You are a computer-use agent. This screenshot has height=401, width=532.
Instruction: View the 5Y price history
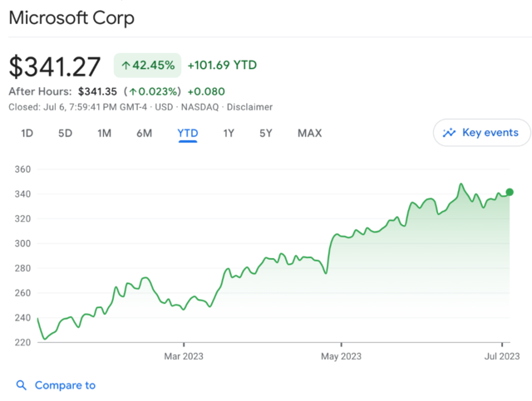point(266,133)
